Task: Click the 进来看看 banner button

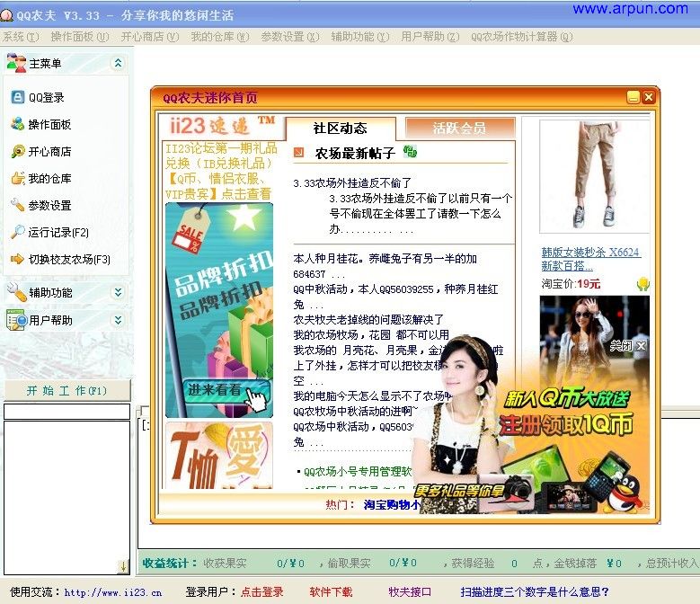Action: pyautogui.click(x=226, y=391)
